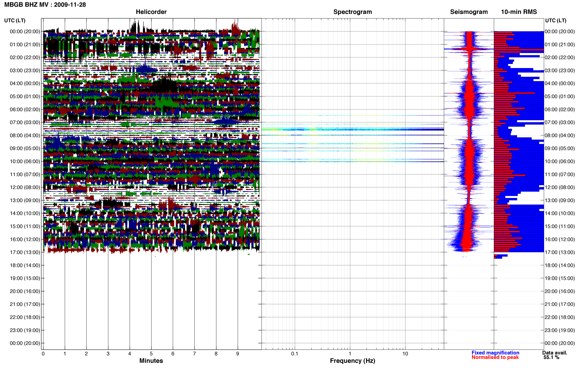Click the left '17:00 (13:00)' time label
Screen dimensions: 588x368
[x=25, y=252]
